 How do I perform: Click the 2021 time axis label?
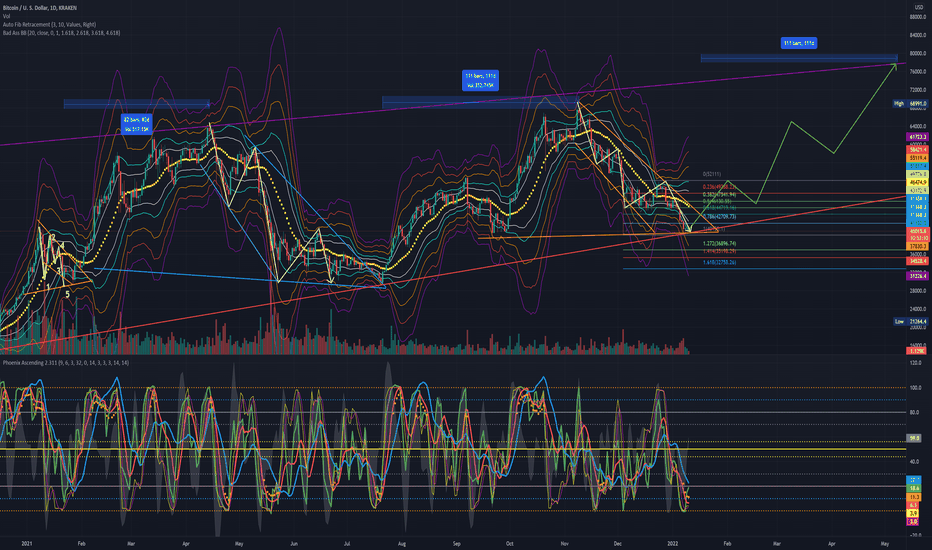(x=26, y=543)
